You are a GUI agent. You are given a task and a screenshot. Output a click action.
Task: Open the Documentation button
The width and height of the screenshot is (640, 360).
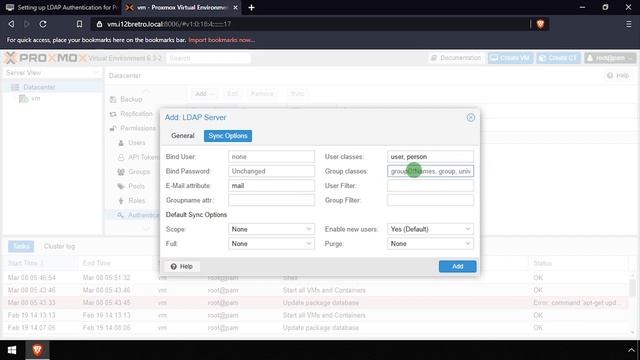[x=456, y=58]
